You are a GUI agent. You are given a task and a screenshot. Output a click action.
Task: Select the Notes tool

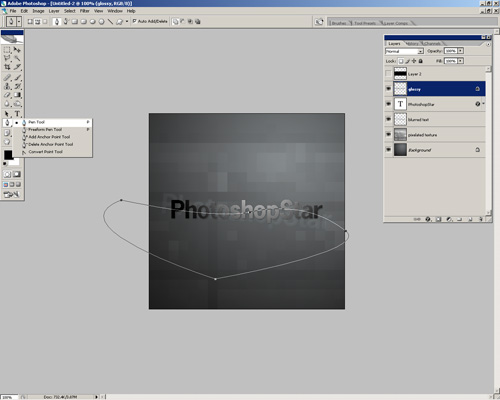[7, 133]
